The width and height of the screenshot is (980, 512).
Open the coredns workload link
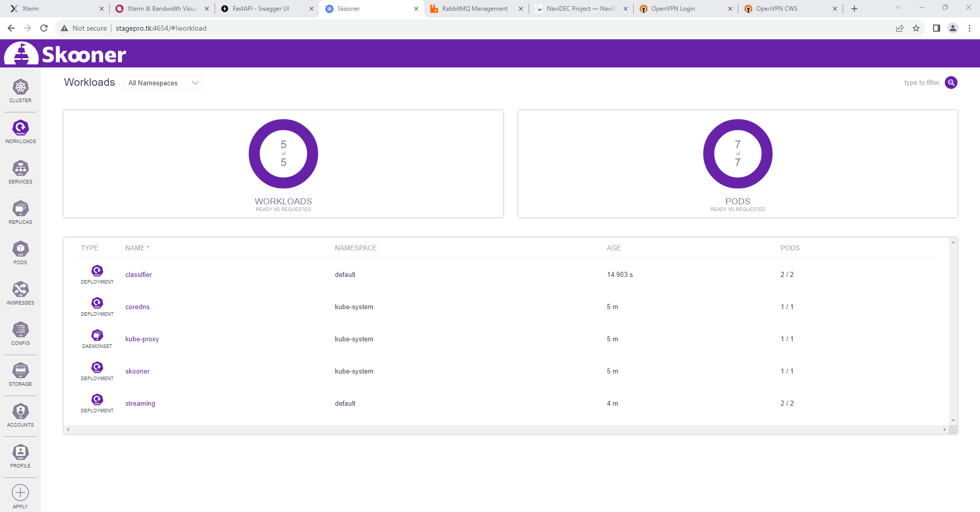coord(137,307)
